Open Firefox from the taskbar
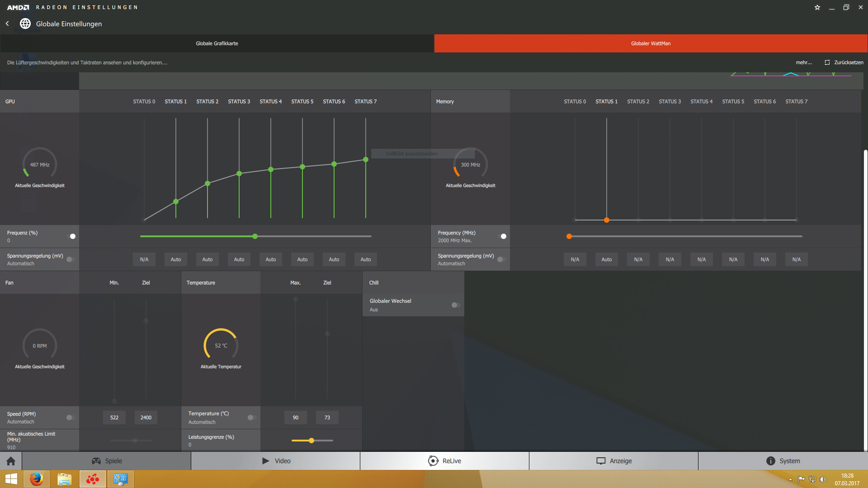Image resolution: width=868 pixels, height=488 pixels. tap(36, 479)
